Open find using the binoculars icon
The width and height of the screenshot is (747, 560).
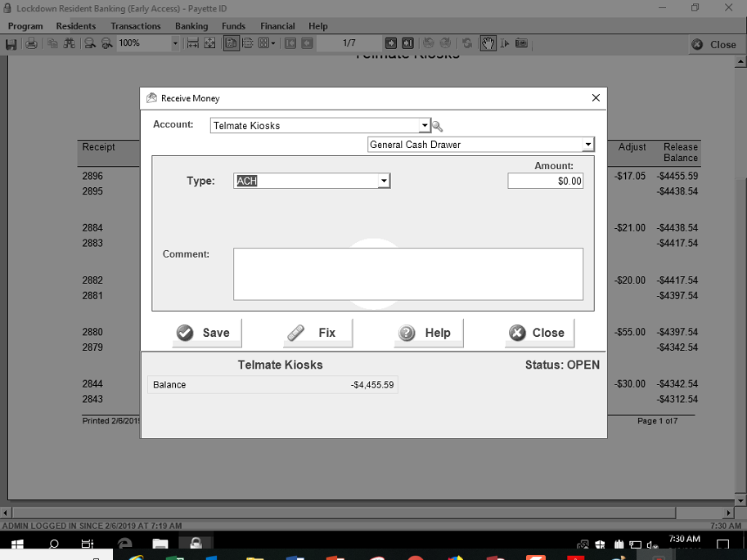70,44
